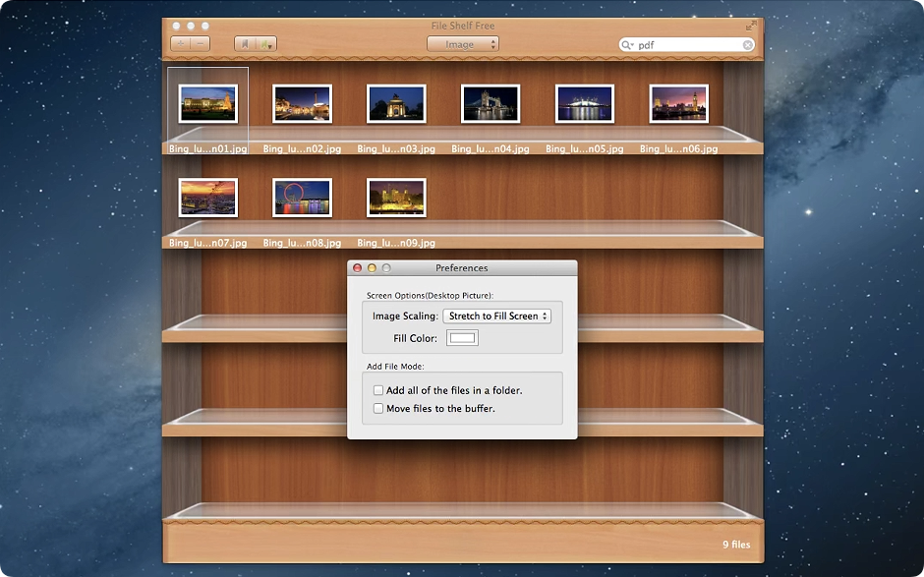Click the search field containing pdf
Screen dimensions: 924x577
click(686, 45)
